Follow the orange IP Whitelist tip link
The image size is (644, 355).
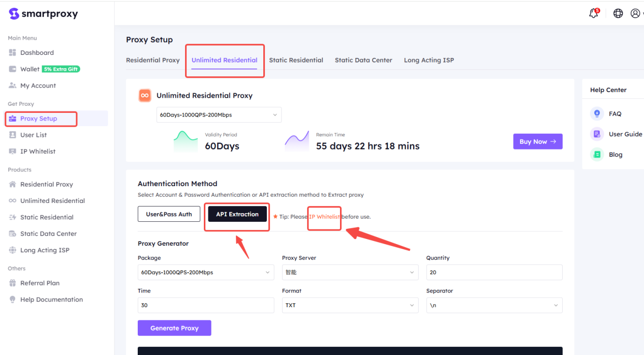pyautogui.click(x=324, y=217)
